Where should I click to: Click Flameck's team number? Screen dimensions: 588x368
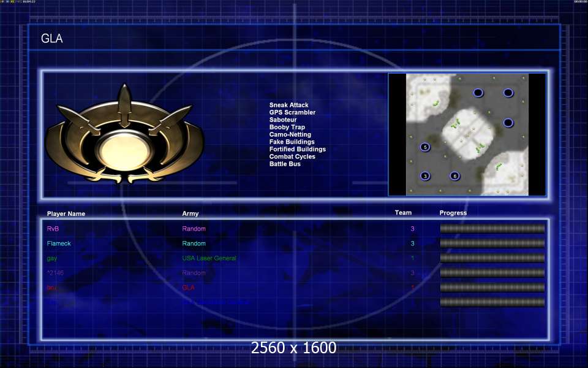pyautogui.click(x=412, y=243)
